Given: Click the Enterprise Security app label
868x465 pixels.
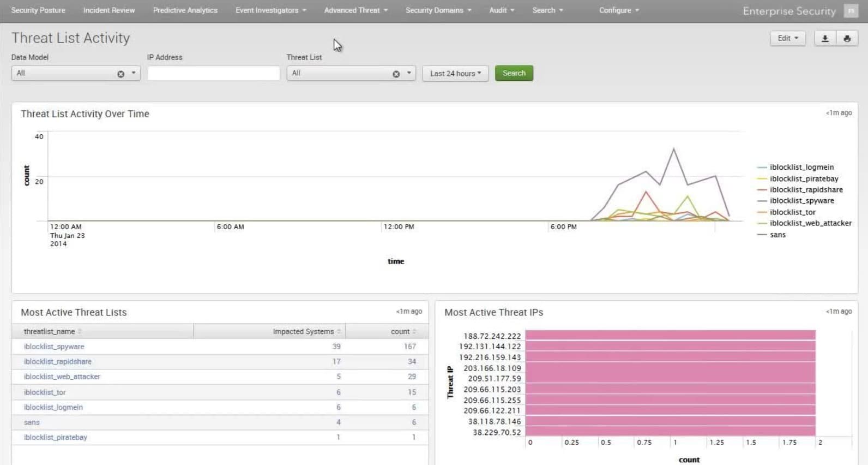Looking at the screenshot, I should [789, 11].
